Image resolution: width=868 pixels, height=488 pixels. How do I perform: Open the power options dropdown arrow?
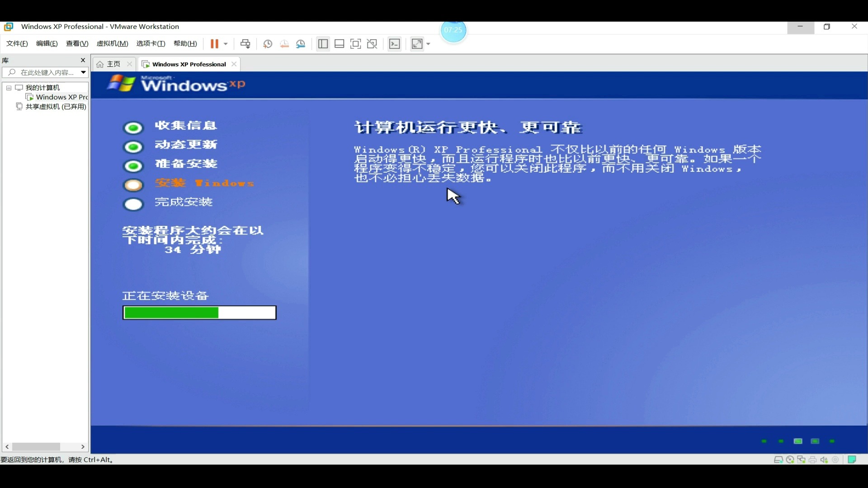click(226, 44)
